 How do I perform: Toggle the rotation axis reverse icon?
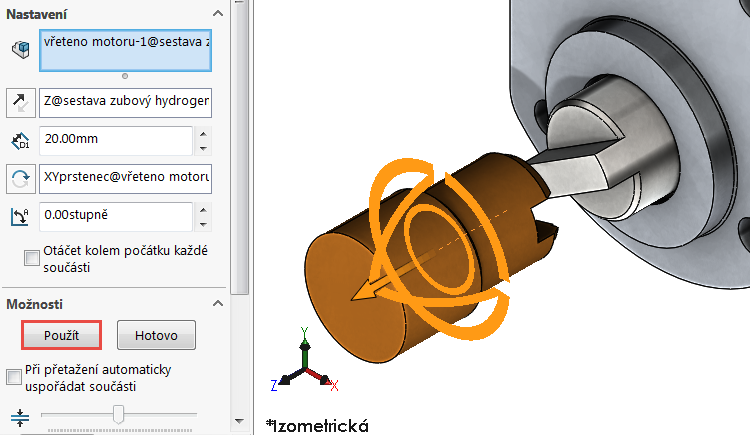click(21, 178)
